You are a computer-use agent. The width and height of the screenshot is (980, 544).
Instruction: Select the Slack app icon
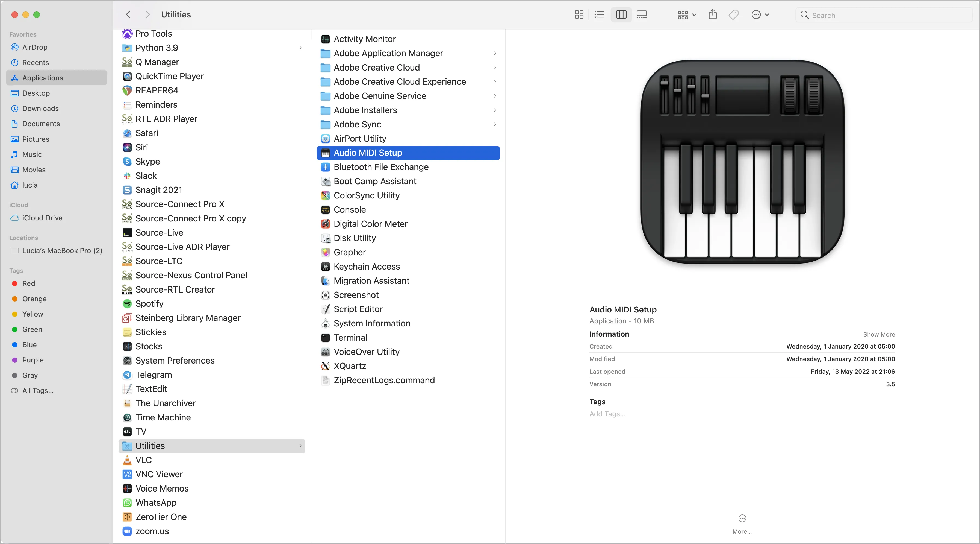127,176
